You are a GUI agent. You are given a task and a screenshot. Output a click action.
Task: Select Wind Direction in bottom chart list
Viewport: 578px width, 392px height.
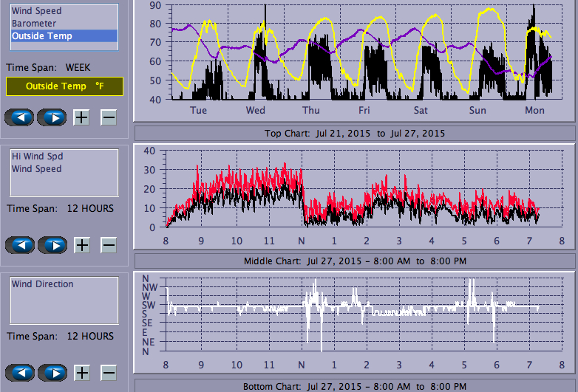[43, 284]
